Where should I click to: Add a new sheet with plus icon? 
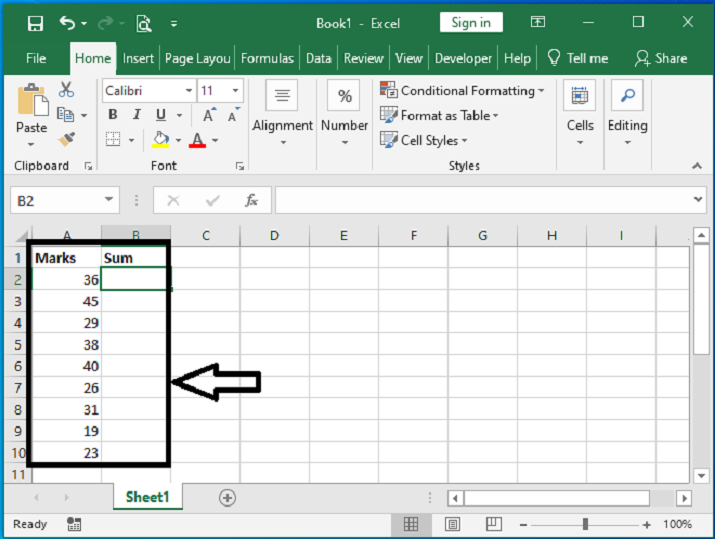click(227, 498)
